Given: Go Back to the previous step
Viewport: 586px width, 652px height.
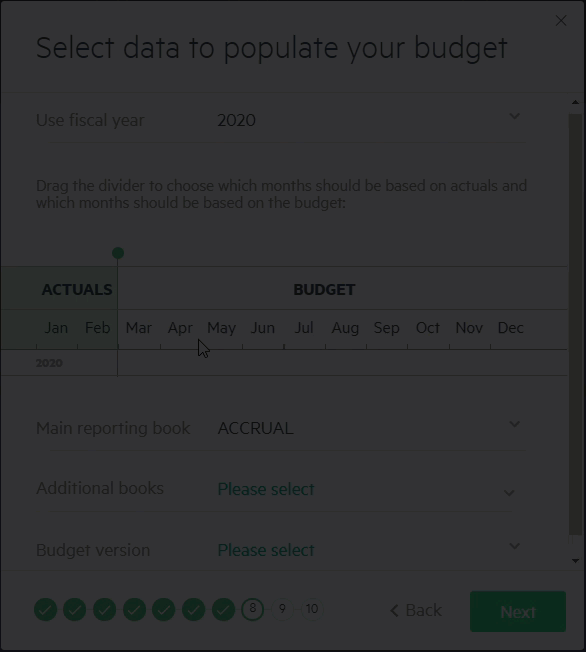Looking at the screenshot, I should 416,610.
